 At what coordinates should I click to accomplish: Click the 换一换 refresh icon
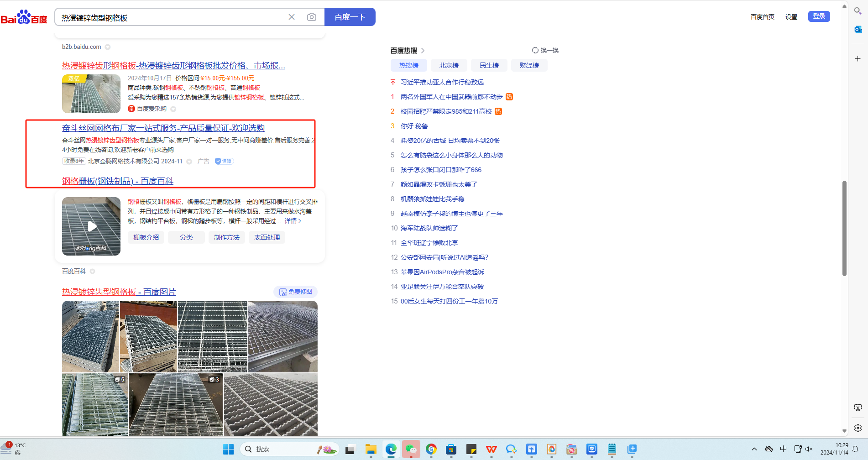pyautogui.click(x=535, y=50)
